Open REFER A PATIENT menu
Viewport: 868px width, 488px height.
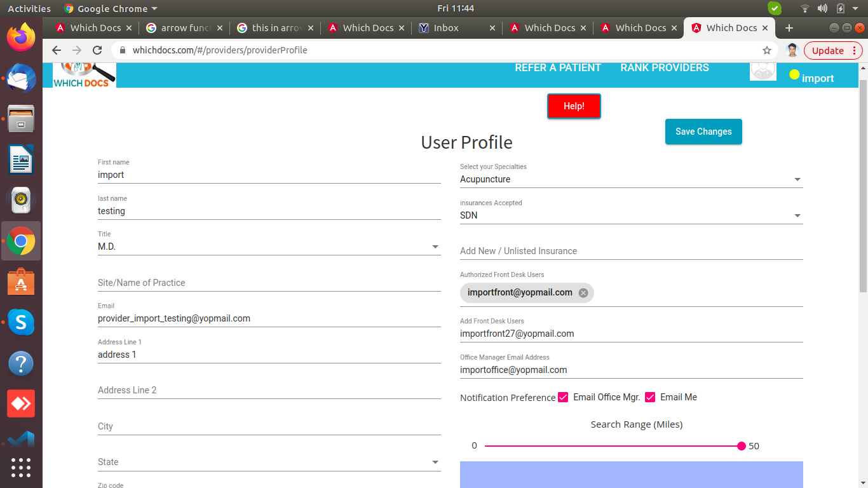[557, 68]
